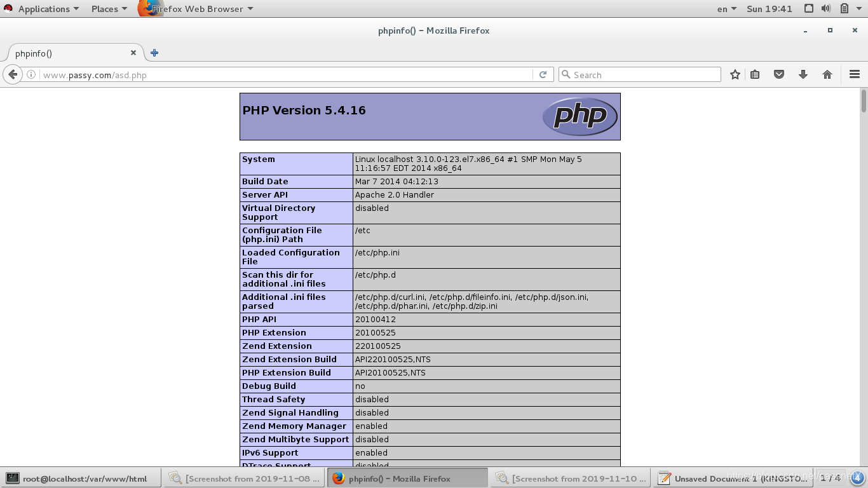The height and width of the screenshot is (488, 868).
Task: Open the Firefox hamburger menu
Action: (x=855, y=74)
